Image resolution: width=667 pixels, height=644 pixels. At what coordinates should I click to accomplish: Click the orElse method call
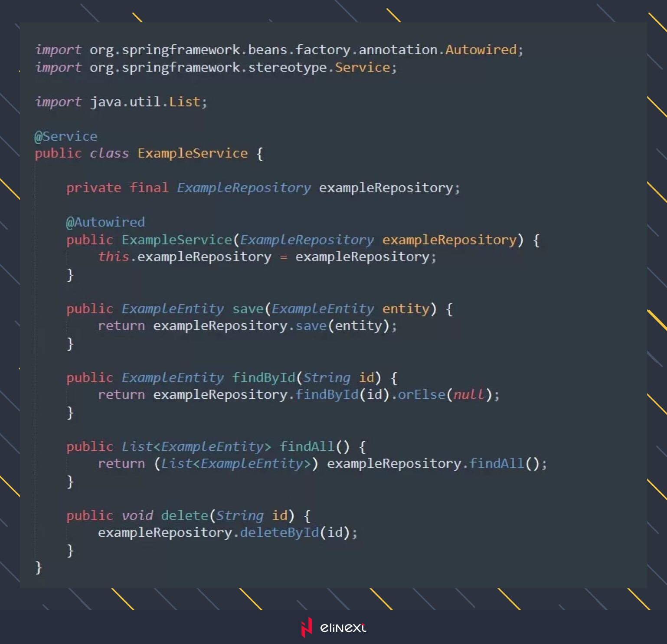[x=422, y=394]
